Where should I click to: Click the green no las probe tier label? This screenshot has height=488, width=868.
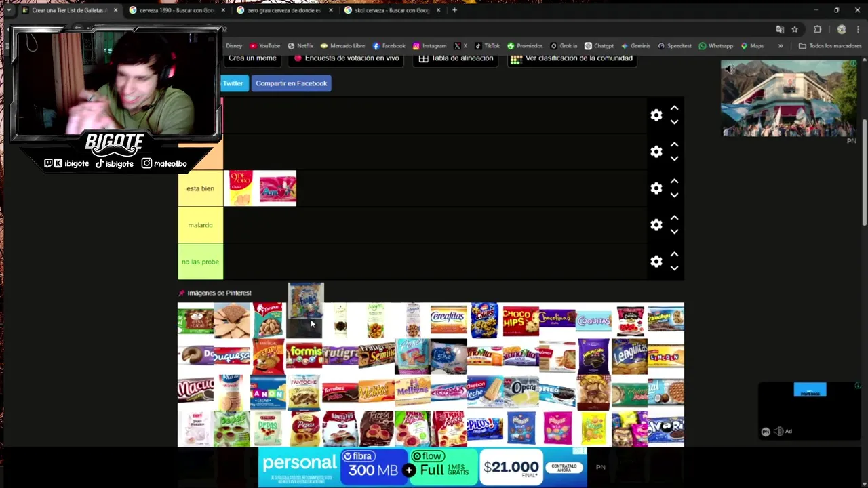pos(200,262)
